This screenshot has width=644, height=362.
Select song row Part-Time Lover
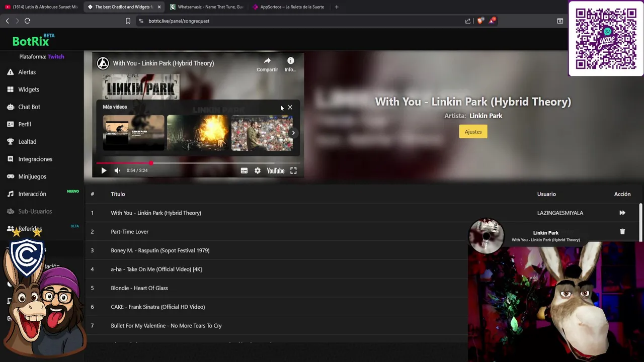(x=362, y=232)
